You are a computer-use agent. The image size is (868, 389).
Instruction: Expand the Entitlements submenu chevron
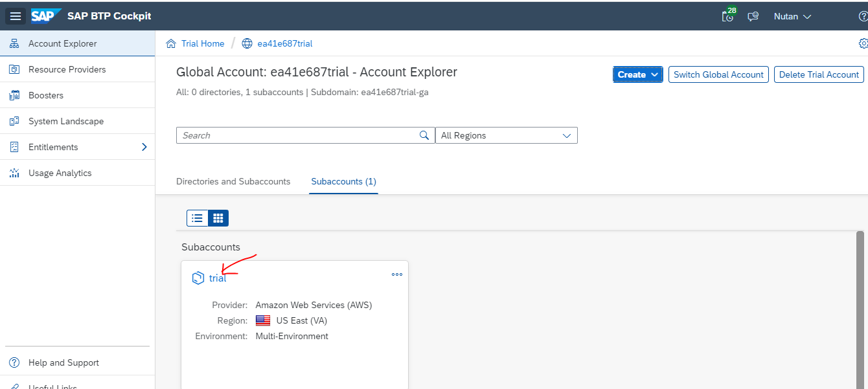tap(144, 147)
